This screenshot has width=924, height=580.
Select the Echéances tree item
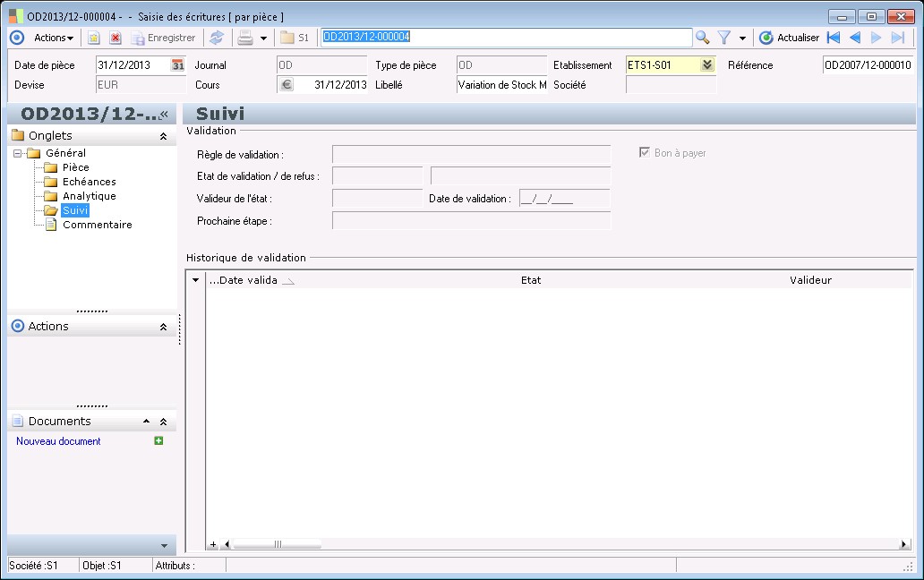click(89, 182)
